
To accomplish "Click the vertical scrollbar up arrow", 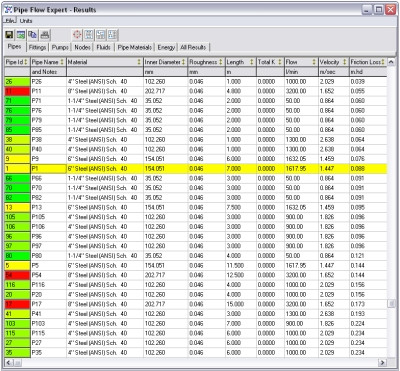I will point(391,62).
